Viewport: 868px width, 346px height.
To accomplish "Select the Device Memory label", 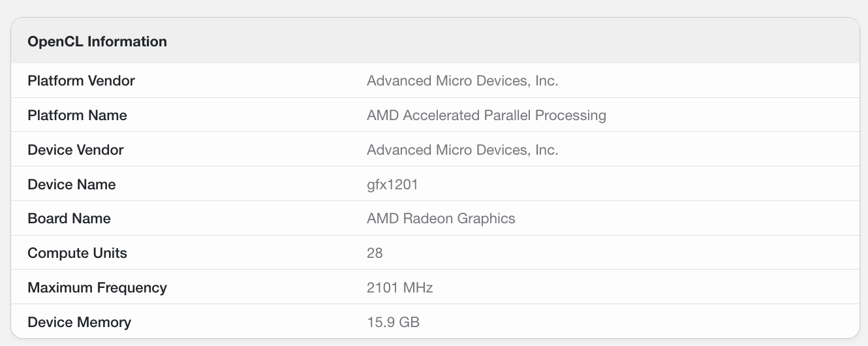I will [x=79, y=322].
